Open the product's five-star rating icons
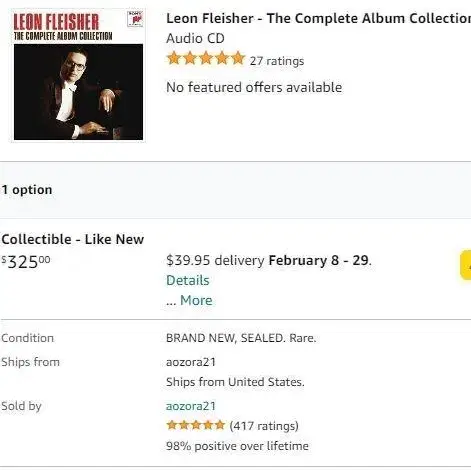471x471 pixels. coord(206,59)
